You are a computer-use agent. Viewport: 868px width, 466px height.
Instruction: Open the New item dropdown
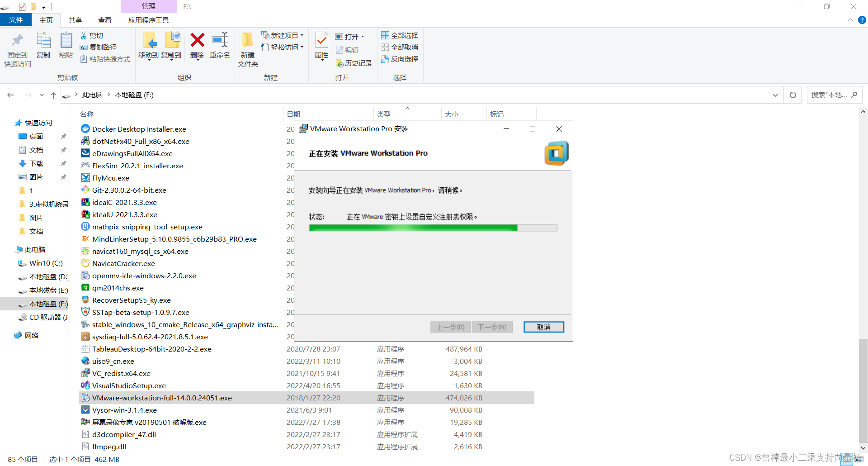click(x=283, y=35)
